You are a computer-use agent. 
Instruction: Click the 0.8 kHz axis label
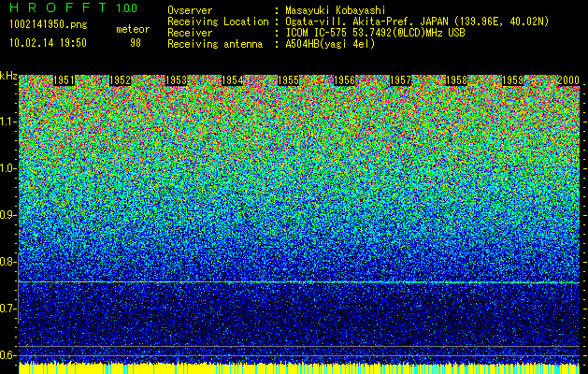[7, 262]
